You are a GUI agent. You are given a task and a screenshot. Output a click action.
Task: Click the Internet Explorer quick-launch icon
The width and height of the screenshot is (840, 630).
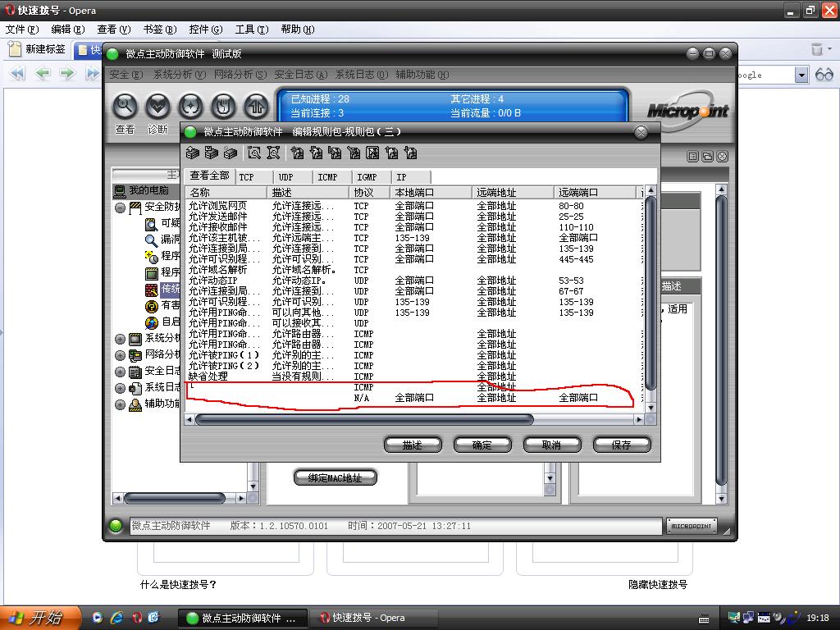coord(116,618)
